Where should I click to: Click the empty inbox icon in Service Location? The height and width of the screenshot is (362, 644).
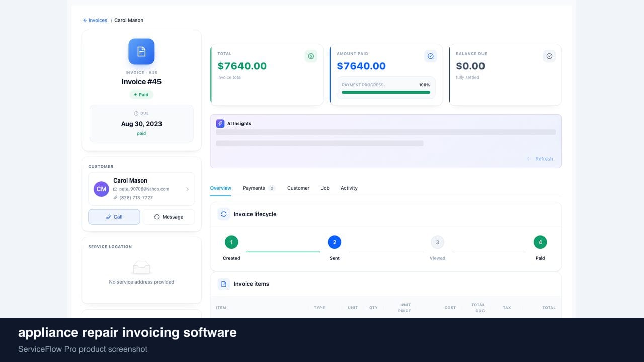tap(141, 267)
